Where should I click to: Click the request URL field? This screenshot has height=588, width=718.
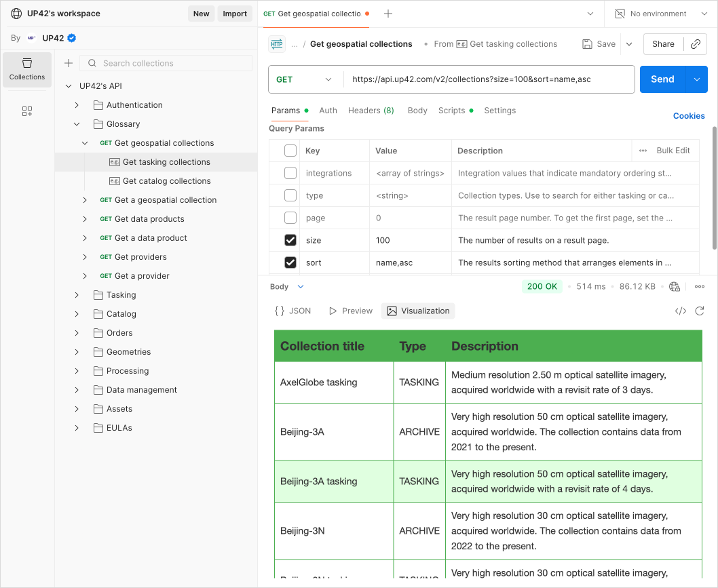point(489,79)
